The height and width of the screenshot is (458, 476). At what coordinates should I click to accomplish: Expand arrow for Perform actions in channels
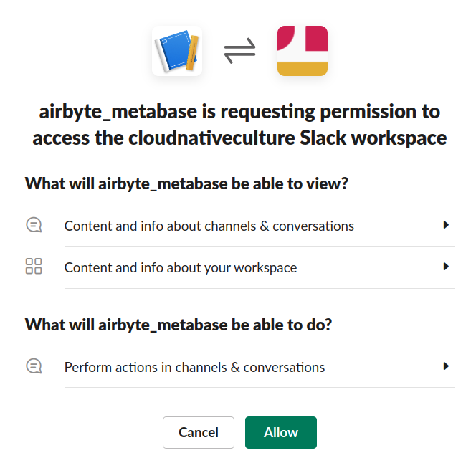pos(446,366)
